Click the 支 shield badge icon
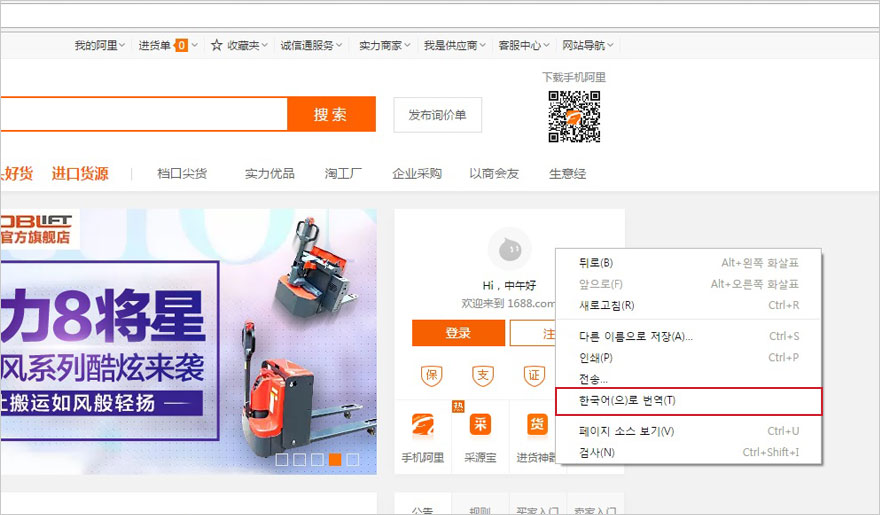Viewport: 880px width, 515px height. [483, 375]
